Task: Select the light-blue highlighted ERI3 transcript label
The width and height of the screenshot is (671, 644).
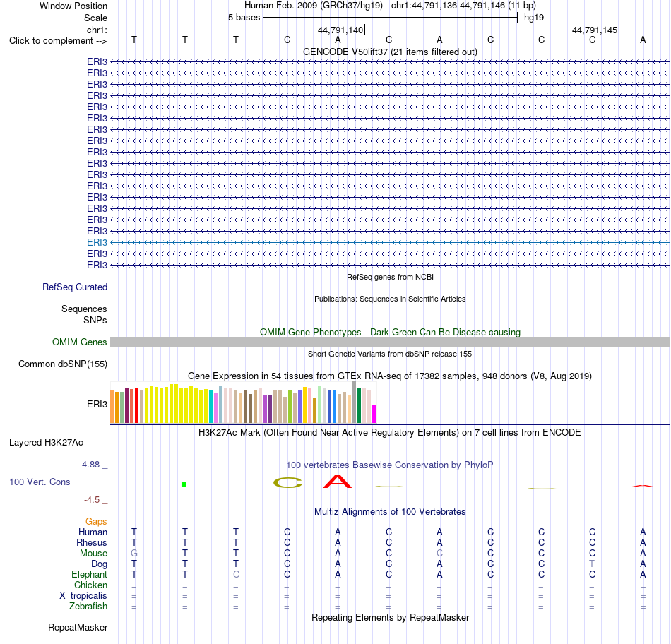Action: [x=97, y=243]
